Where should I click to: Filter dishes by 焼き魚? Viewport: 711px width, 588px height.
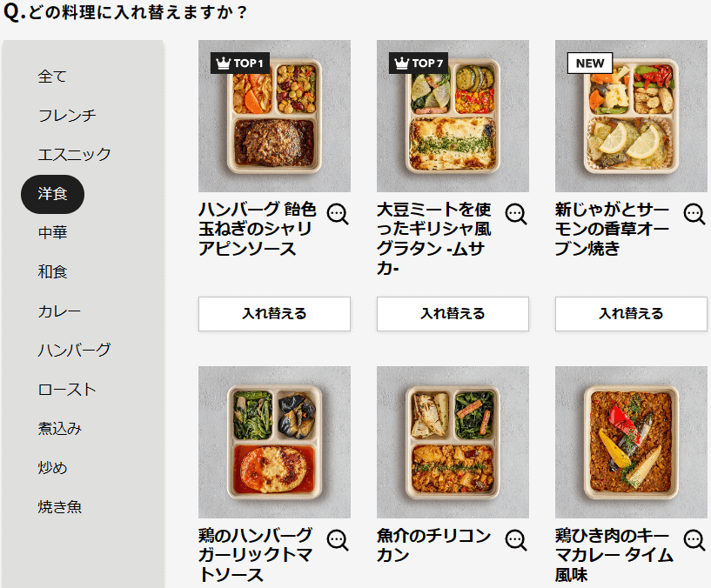point(59,506)
